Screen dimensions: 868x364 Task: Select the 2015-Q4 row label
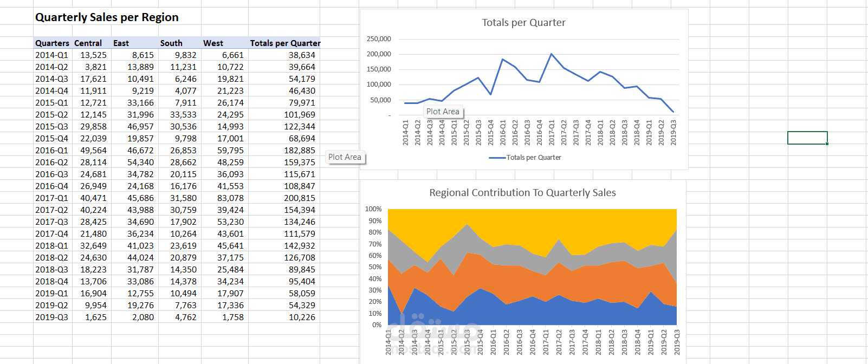coord(51,139)
